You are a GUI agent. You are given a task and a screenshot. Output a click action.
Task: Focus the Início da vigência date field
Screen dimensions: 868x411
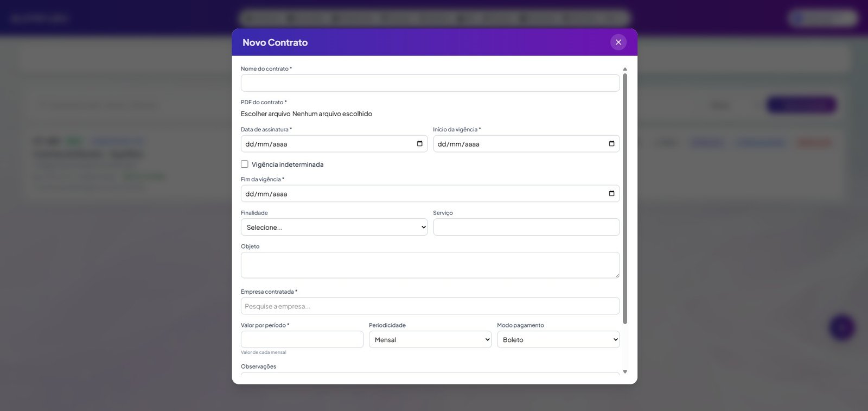526,144
